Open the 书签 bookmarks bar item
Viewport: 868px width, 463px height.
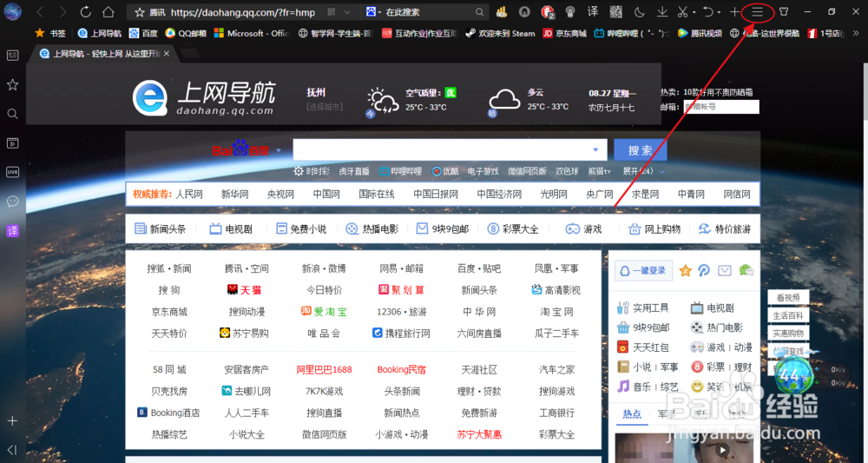coord(49,33)
